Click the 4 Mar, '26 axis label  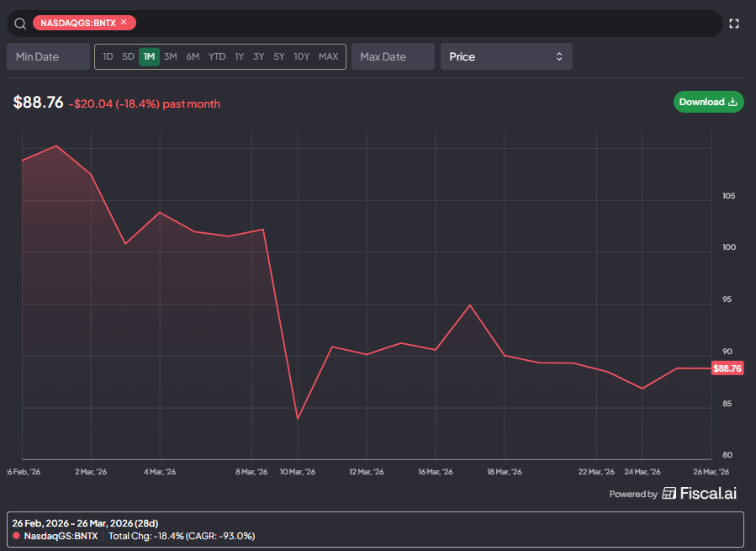click(160, 471)
